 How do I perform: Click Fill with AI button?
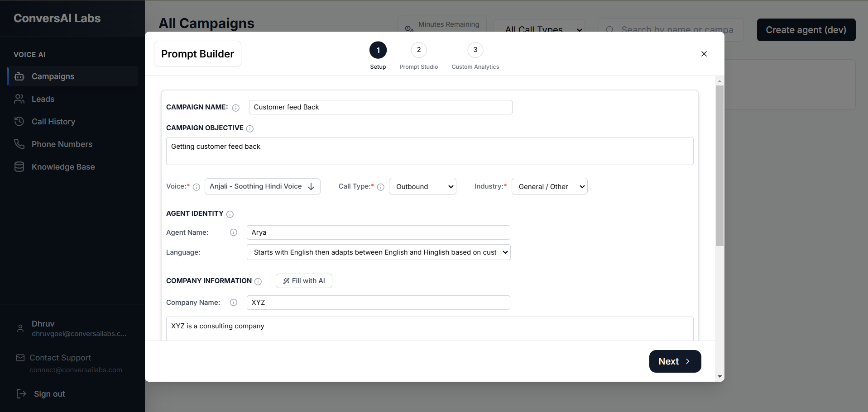click(x=304, y=281)
